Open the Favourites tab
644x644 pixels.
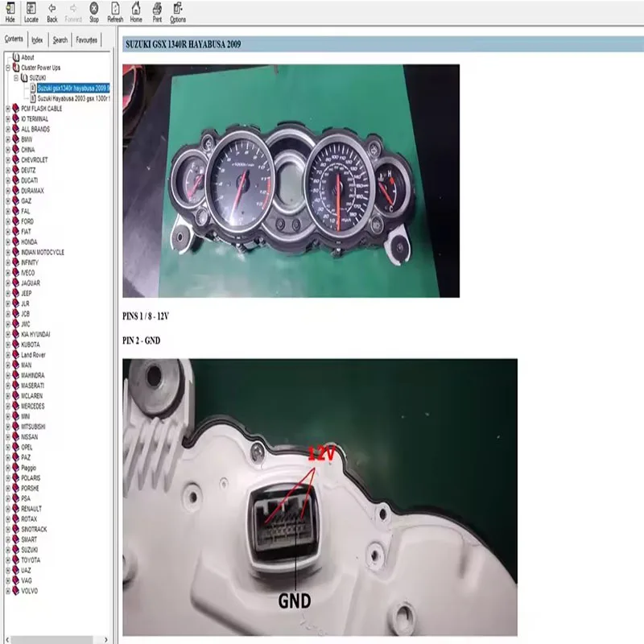[86, 39]
